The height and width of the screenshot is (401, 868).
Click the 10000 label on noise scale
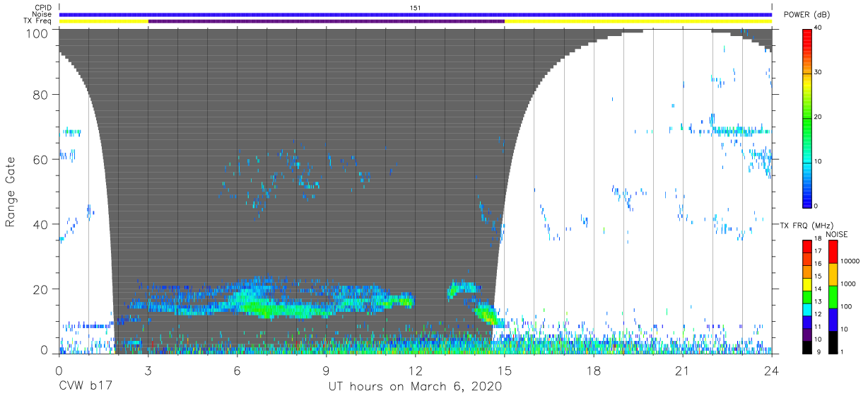click(850, 261)
